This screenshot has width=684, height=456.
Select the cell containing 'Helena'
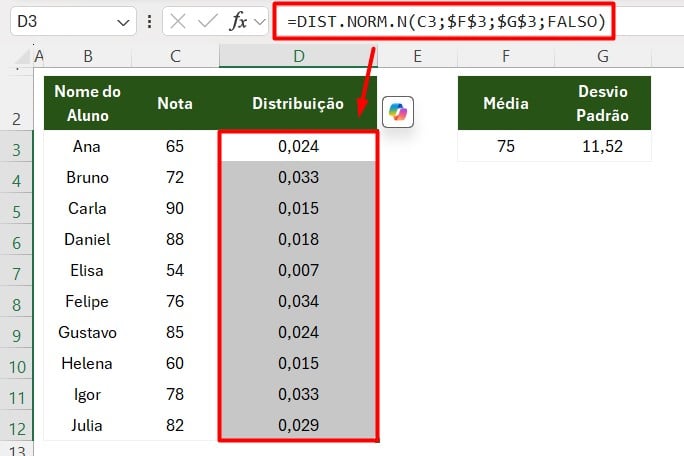pos(88,363)
